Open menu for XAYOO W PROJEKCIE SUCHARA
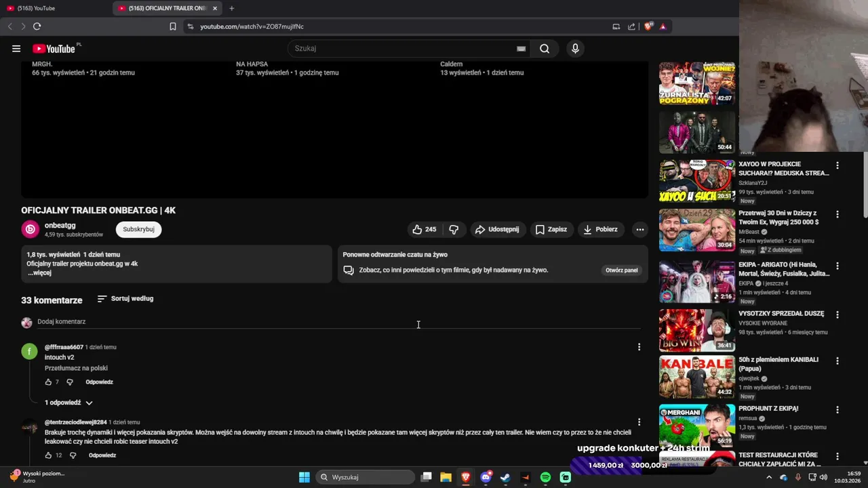Screen dimensions: 868x488 [x=837, y=165]
